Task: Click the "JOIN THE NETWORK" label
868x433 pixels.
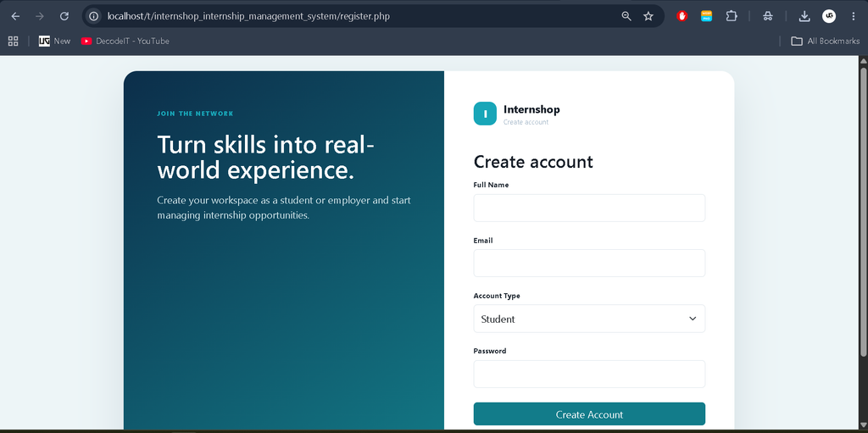Action: 195,114
